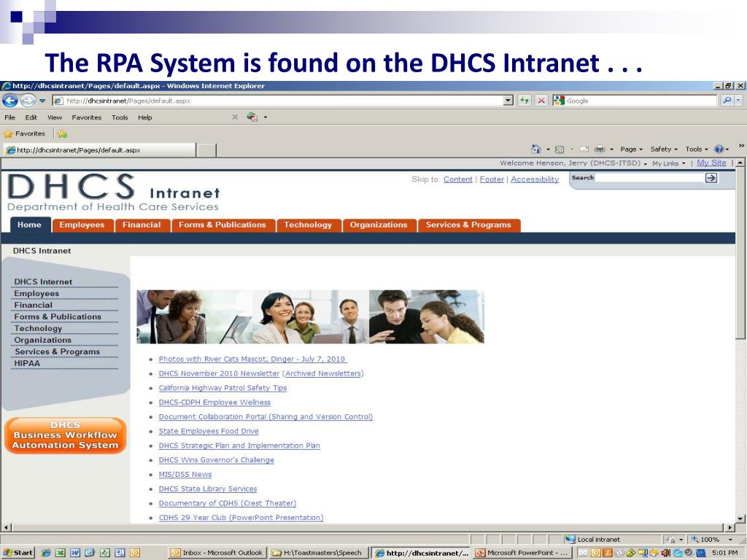
Task: Click the Search go arrow button
Action: (x=711, y=178)
